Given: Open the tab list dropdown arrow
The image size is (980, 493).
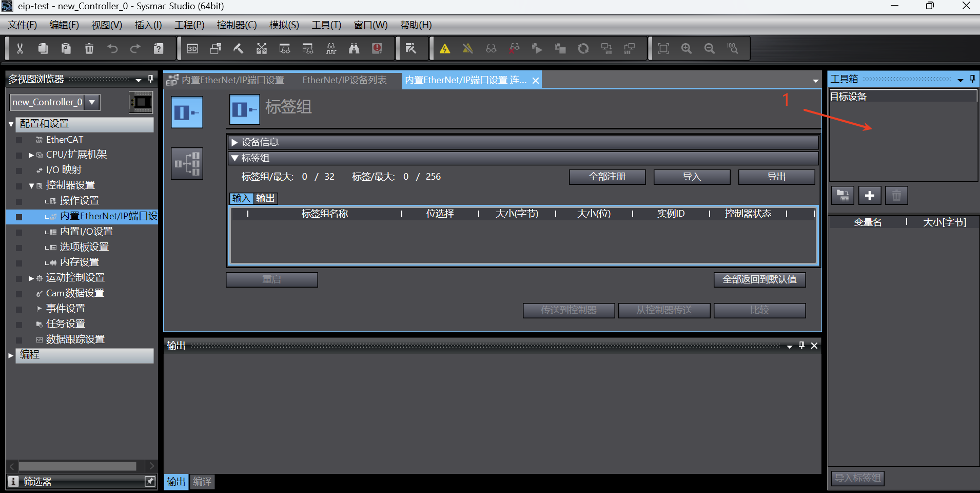Looking at the screenshot, I should click(815, 81).
